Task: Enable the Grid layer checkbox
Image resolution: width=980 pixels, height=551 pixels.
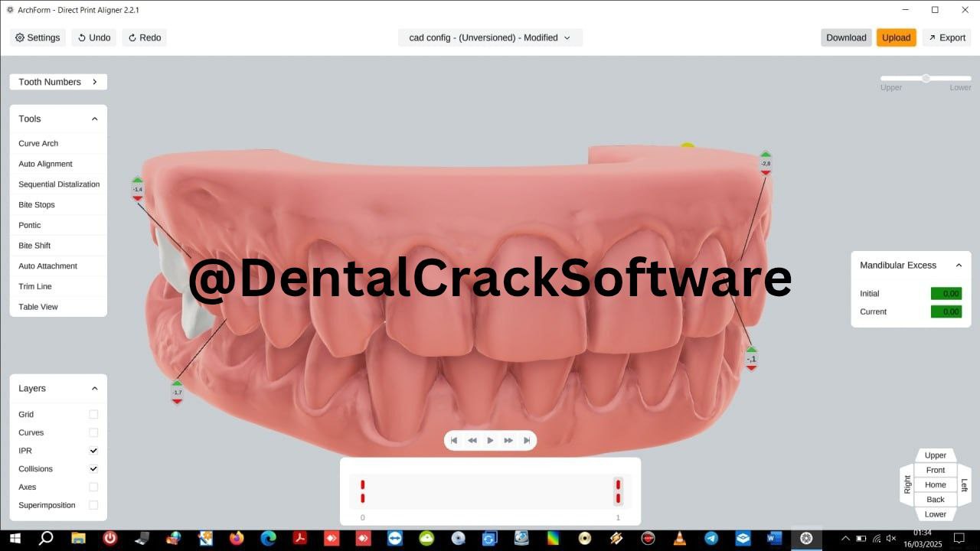Action: click(x=93, y=414)
